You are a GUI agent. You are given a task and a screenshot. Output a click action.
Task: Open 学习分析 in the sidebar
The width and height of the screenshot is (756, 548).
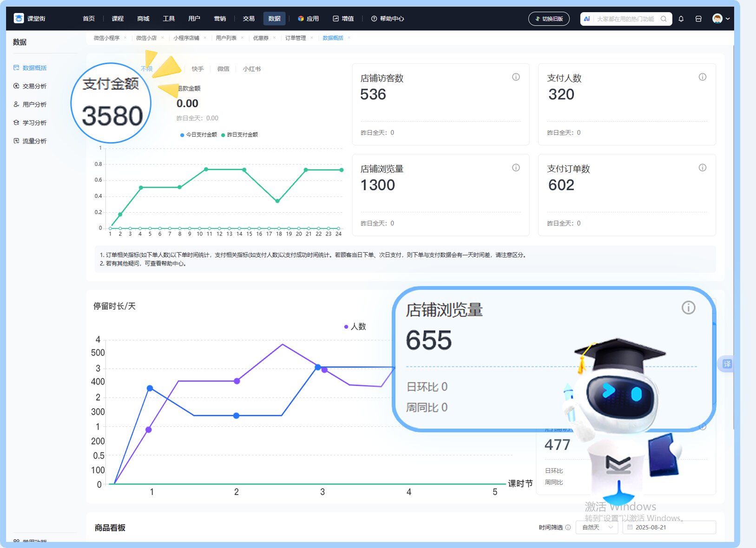coord(30,123)
